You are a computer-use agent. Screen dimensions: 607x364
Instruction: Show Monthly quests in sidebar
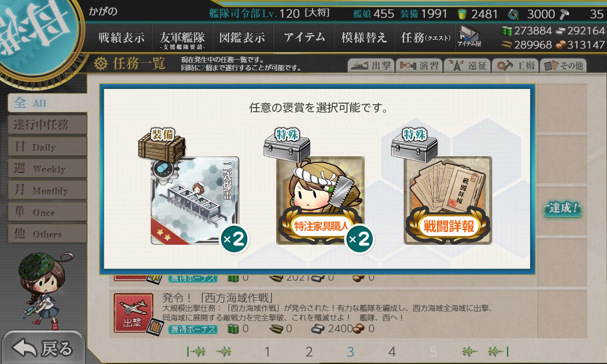tap(47, 190)
